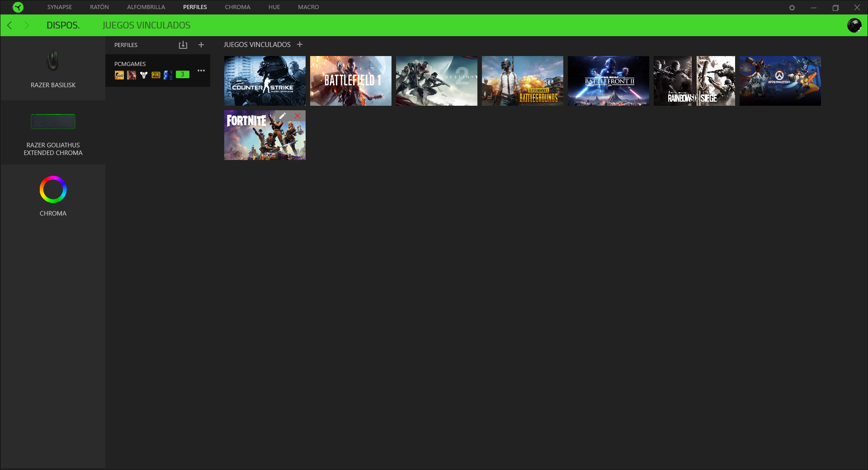
Task: Select the Overwatch game thumbnail
Action: pyautogui.click(x=780, y=81)
